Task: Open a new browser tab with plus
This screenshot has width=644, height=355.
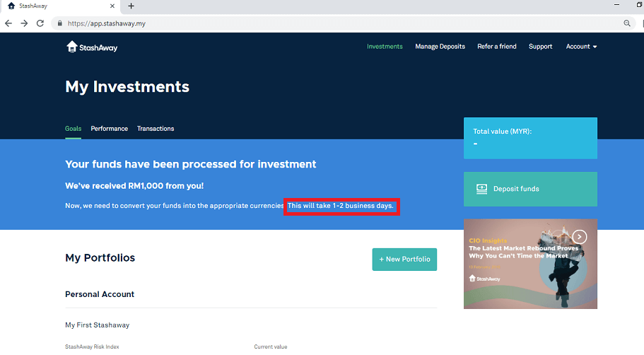Action: tap(131, 6)
